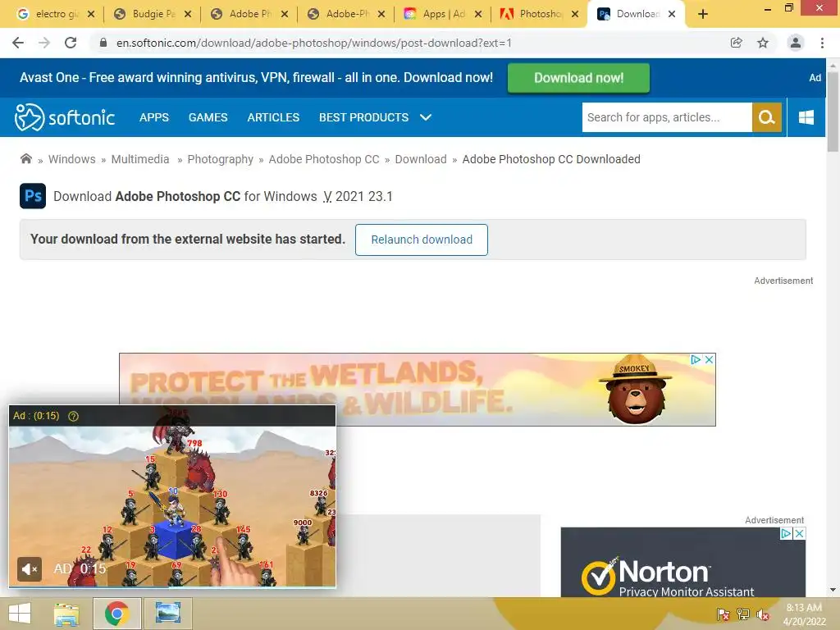Click the browser address bar URL
The width and height of the screenshot is (840, 630).
314,43
